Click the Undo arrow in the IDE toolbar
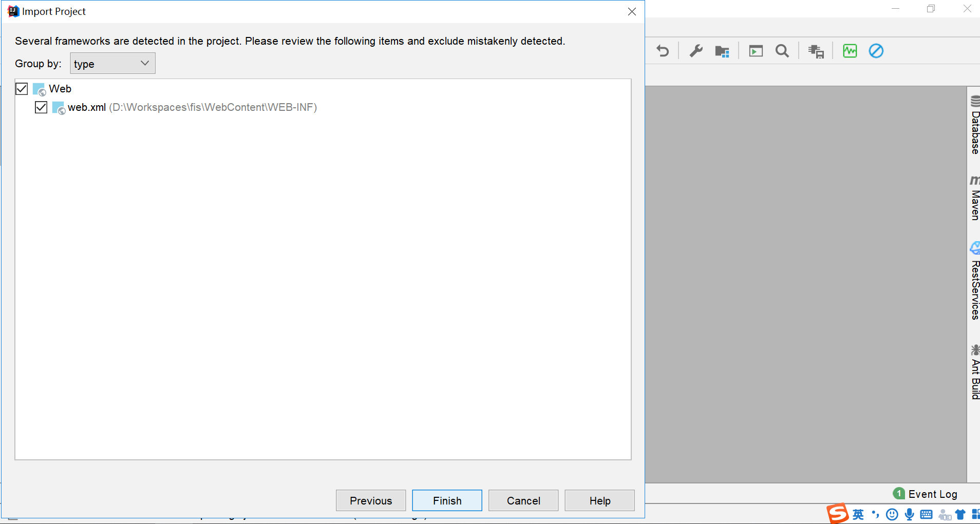980x524 pixels. click(x=663, y=51)
